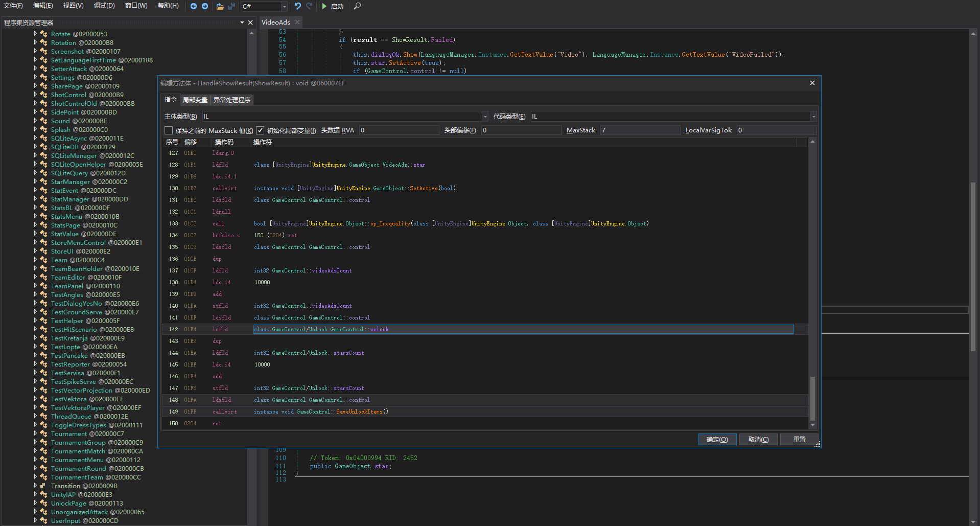980x526 pixels.
Task: Expand the Tournament tree node
Action: [x=35, y=433]
